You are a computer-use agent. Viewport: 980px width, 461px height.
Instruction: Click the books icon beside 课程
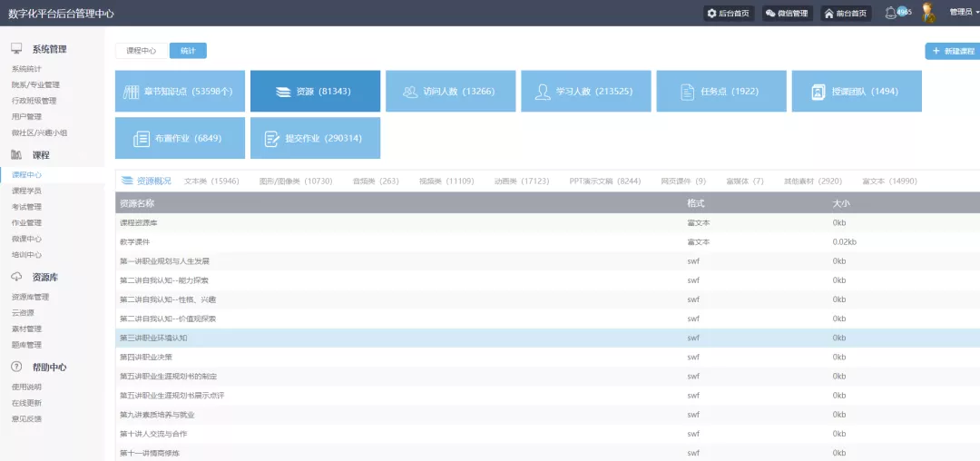pyautogui.click(x=17, y=154)
